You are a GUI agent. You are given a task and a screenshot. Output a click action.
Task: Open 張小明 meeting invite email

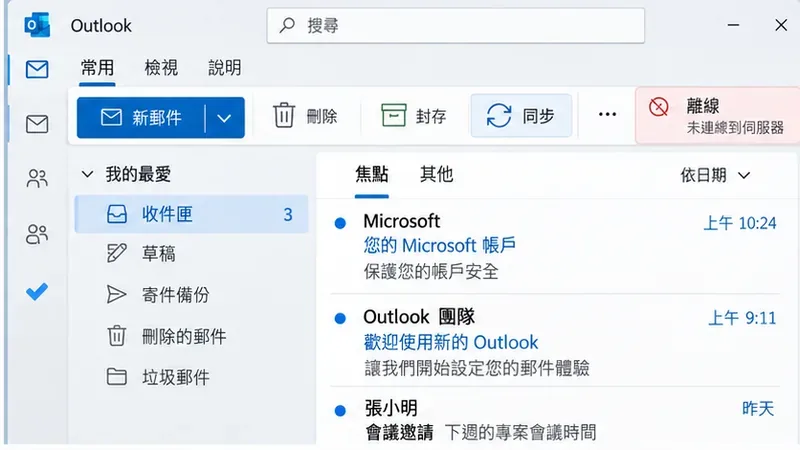[555, 420]
